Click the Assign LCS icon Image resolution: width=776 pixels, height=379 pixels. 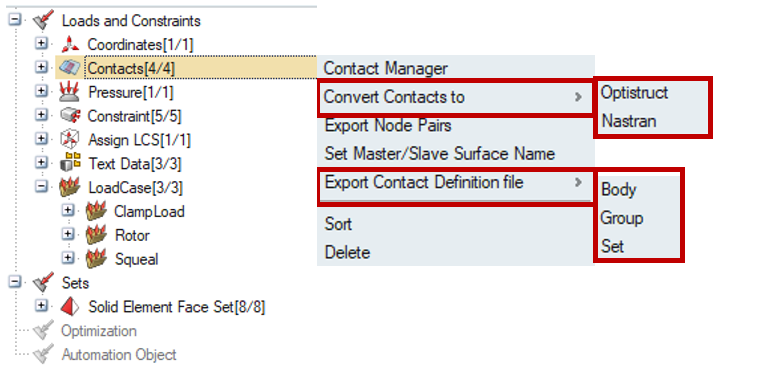pyautogui.click(x=69, y=139)
